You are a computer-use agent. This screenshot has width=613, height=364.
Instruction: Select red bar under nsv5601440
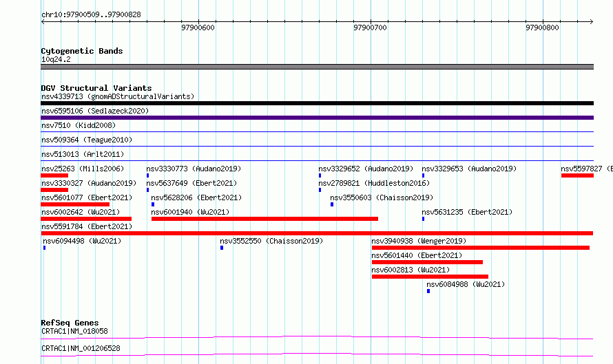tap(427, 262)
